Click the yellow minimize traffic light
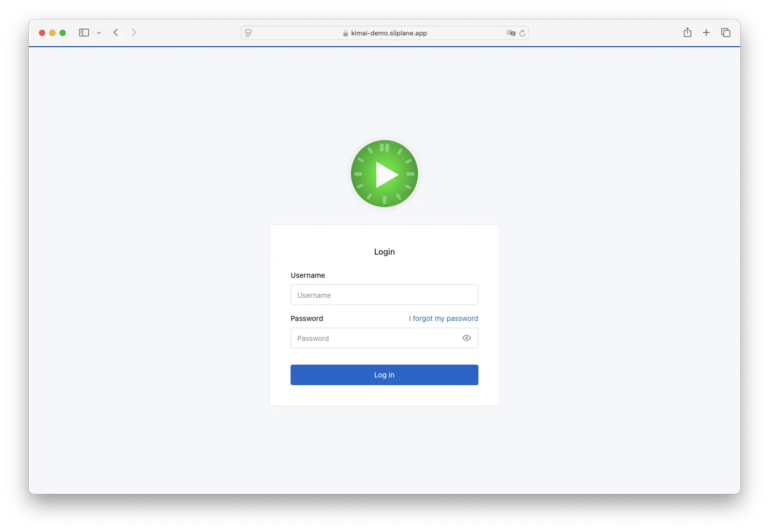The image size is (769, 532). (x=52, y=32)
